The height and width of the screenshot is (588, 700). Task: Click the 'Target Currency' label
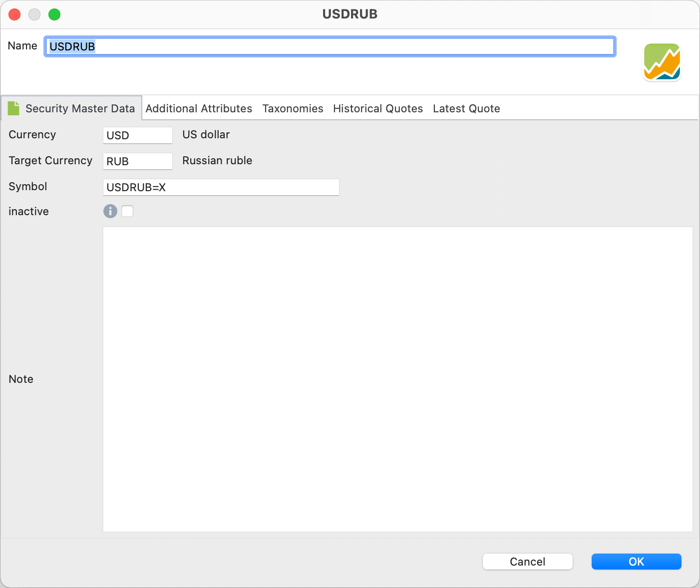50,161
